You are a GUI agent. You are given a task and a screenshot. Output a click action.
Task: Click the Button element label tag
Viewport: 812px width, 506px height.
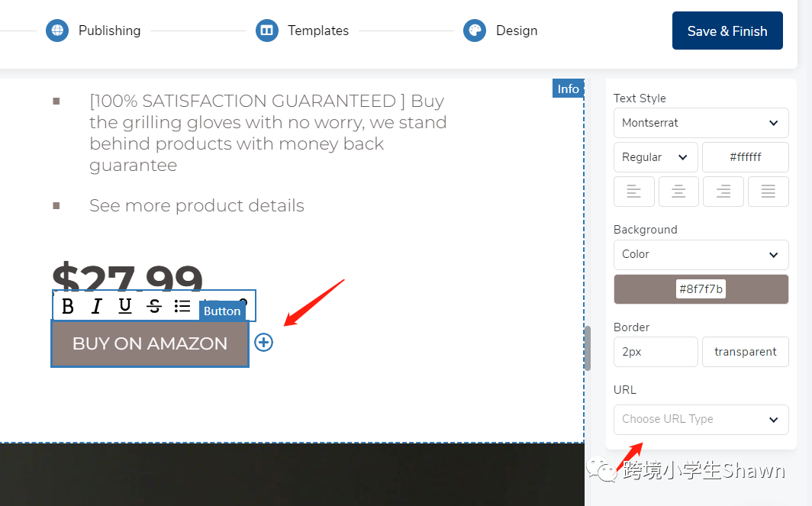[x=221, y=311]
